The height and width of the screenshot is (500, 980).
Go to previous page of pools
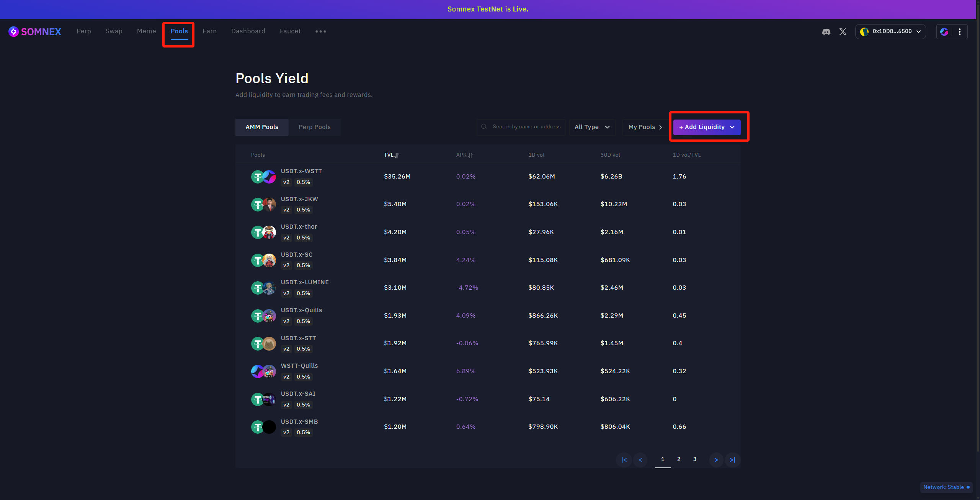(640, 460)
